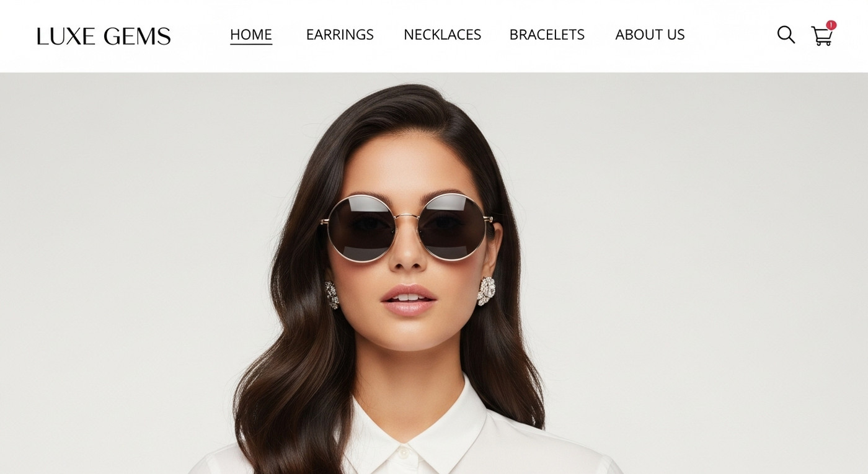This screenshot has width=868, height=474.
Task: Click the crystal earring on the model's left ear
Action: pos(487,290)
